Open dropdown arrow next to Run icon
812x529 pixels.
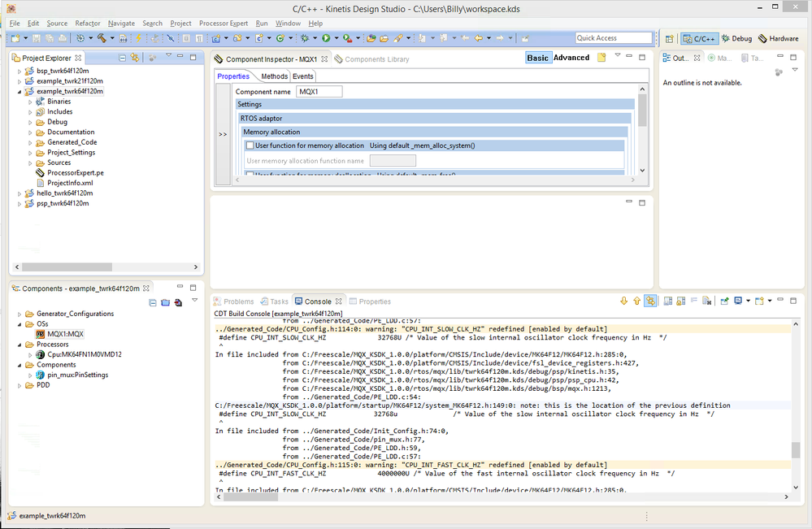(x=336, y=38)
